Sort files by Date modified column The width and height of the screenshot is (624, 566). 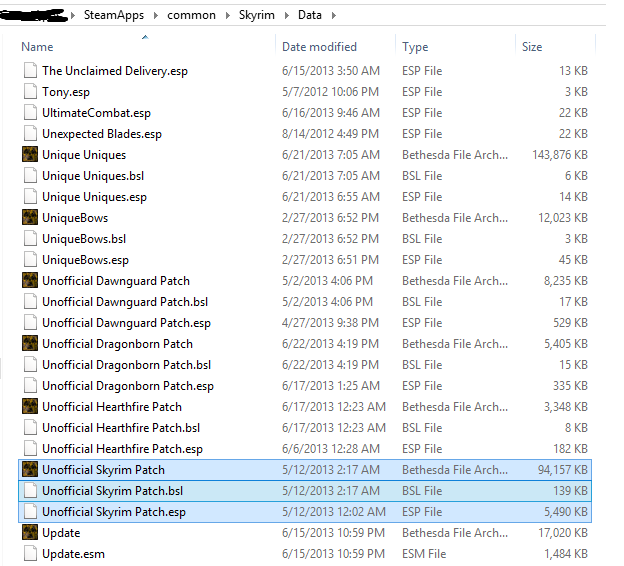tap(319, 47)
